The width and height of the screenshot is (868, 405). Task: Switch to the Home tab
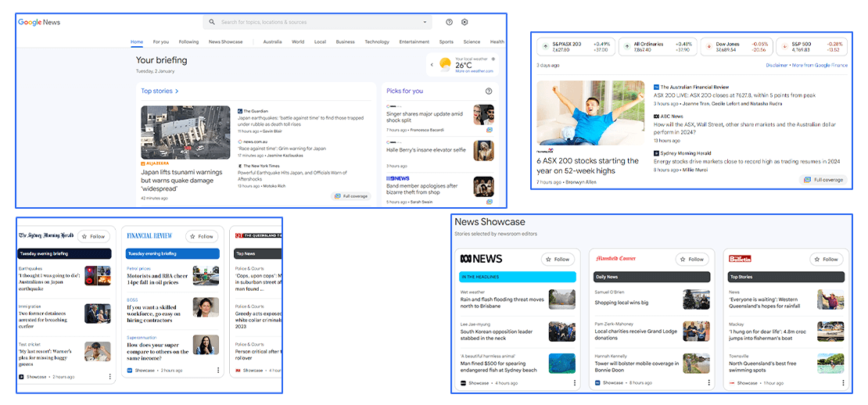pos(137,41)
